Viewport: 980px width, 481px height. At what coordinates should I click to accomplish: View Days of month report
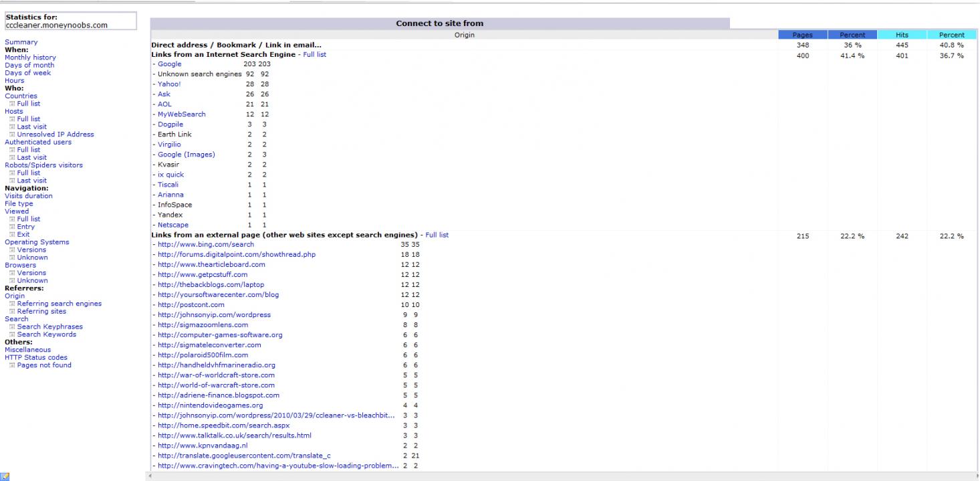coord(29,65)
